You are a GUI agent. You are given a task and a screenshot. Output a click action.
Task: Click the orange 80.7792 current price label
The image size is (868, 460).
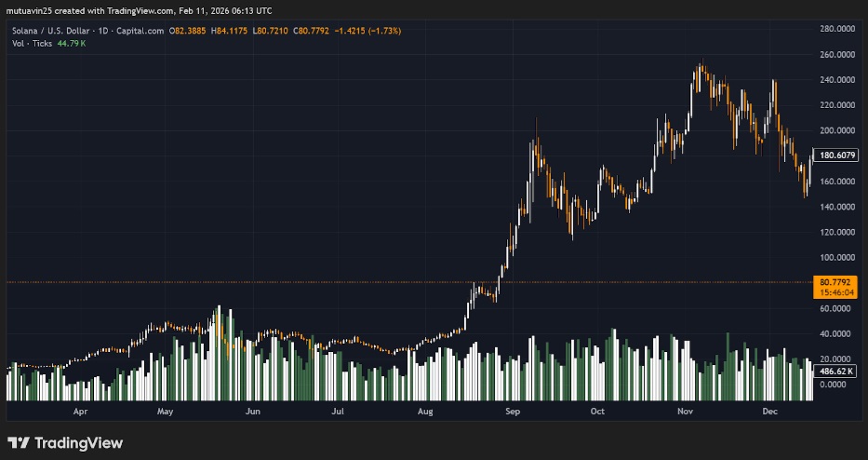pos(835,287)
